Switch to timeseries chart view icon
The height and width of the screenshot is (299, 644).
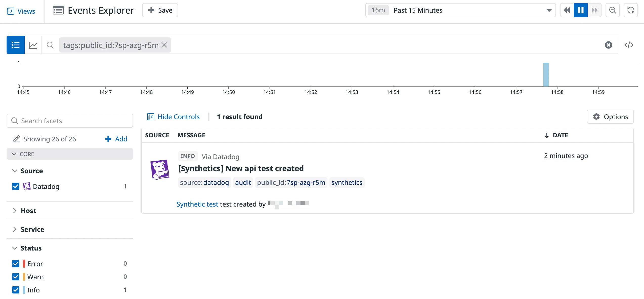(x=33, y=45)
